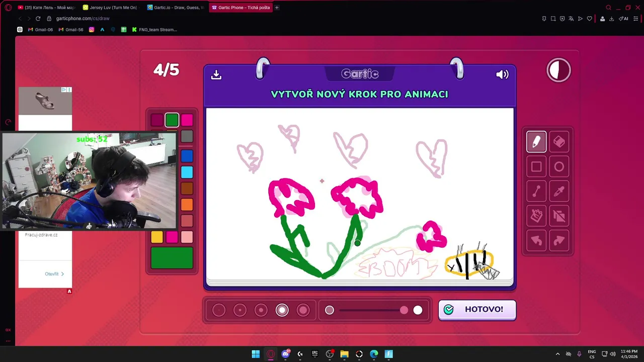Click the snapshot capture icon in address bar
This screenshot has height=362, width=644.
553,19
